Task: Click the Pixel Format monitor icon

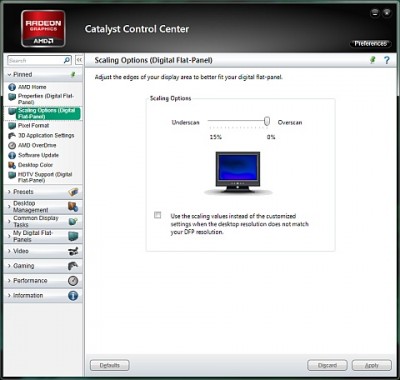Action: click(12, 126)
